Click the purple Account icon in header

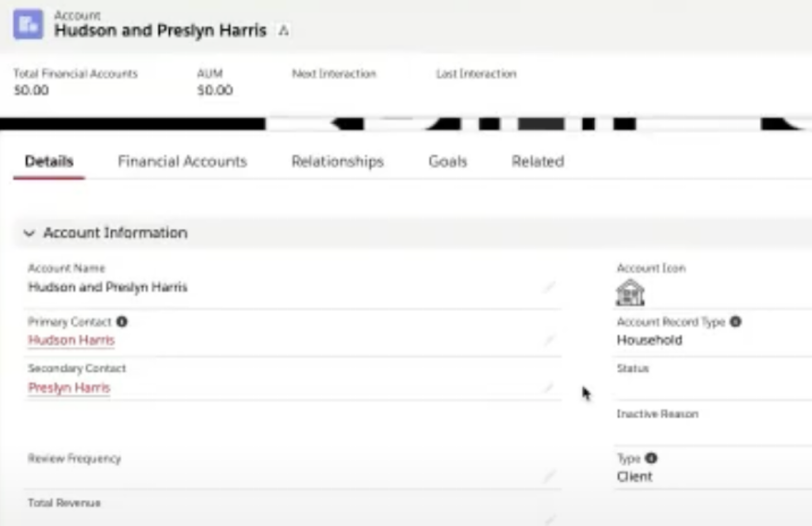28,24
